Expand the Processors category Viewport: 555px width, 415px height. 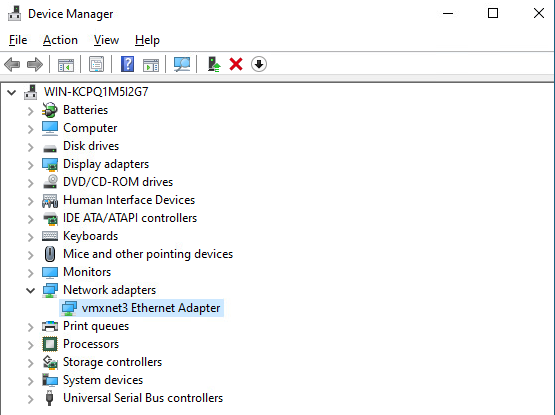click(x=31, y=345)
